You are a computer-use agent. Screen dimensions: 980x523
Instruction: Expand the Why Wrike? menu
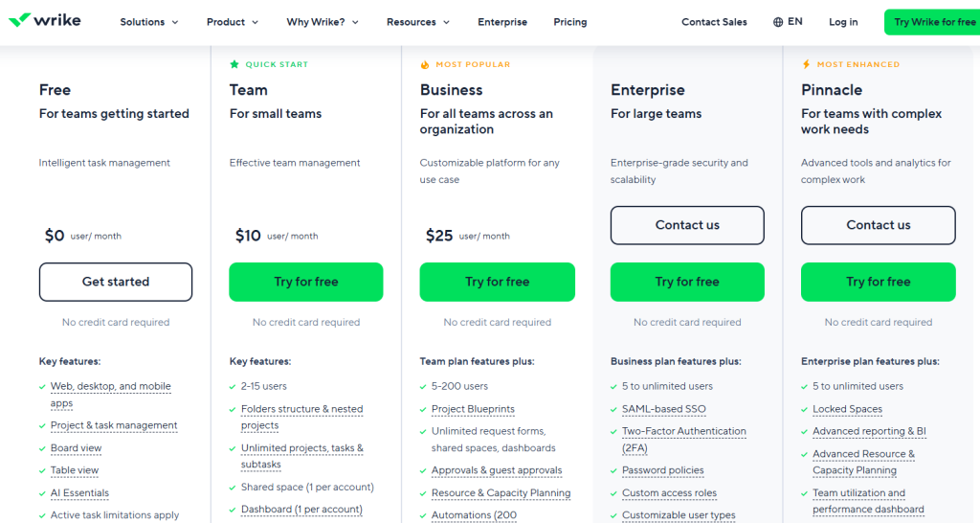pyautogui.click(x=323, y=22)
